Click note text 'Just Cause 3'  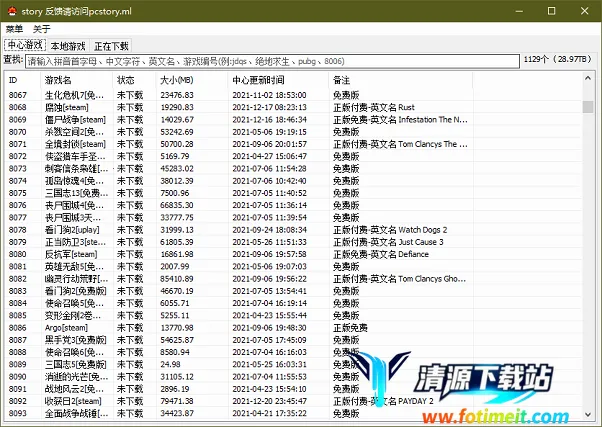pyautogui.click(x=421, y=242)
